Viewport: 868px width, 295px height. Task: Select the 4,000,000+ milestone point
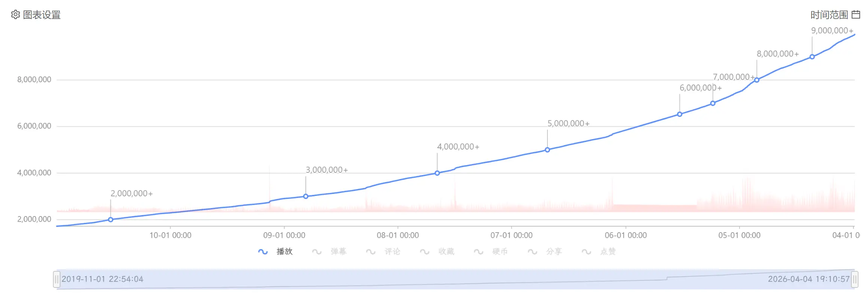pyautogui.click(x=437, y=173)
